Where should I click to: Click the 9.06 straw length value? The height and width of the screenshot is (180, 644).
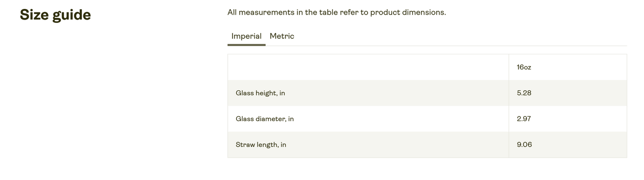coord(524,145)
